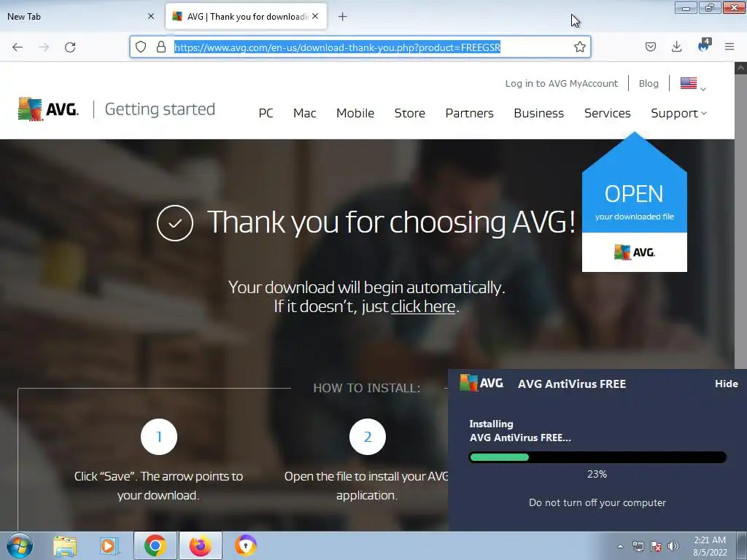Open network status tray icon
The height and width of the screenshot is (560, 747).
[x=638, y=546]
